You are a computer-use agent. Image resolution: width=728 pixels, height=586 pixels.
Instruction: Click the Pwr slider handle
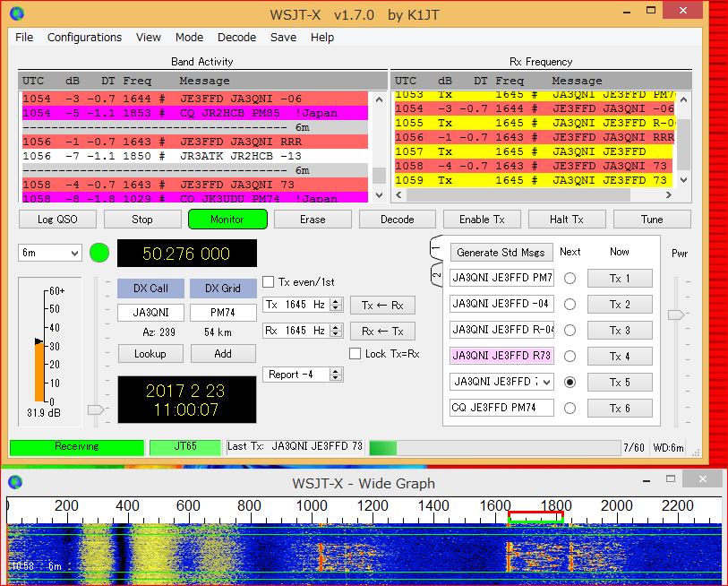676,315
